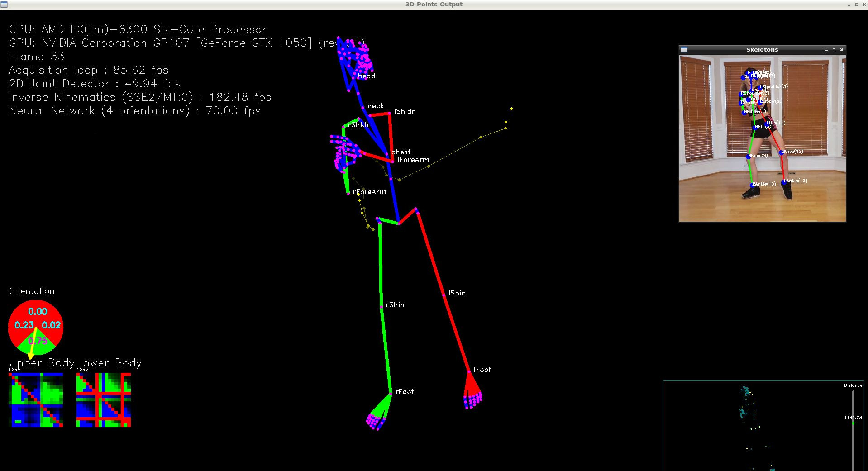Click the 0.00 value in the orientation chart

coord(38,311)
